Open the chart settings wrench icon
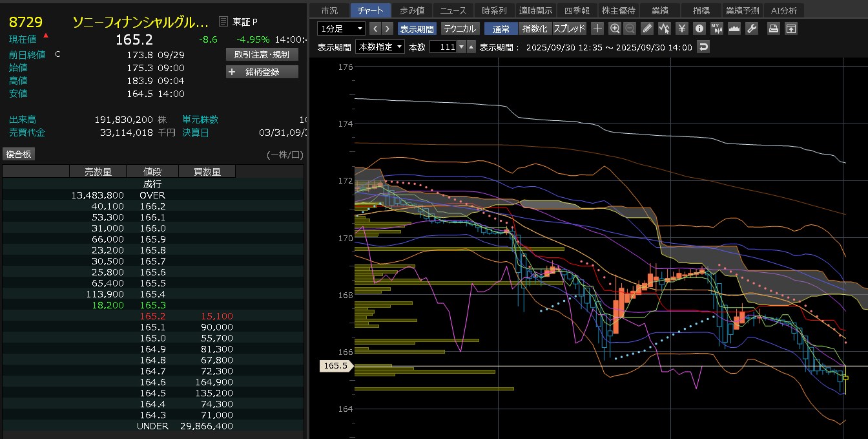Screen dimensions: 868x439 [x=751, y=28]
